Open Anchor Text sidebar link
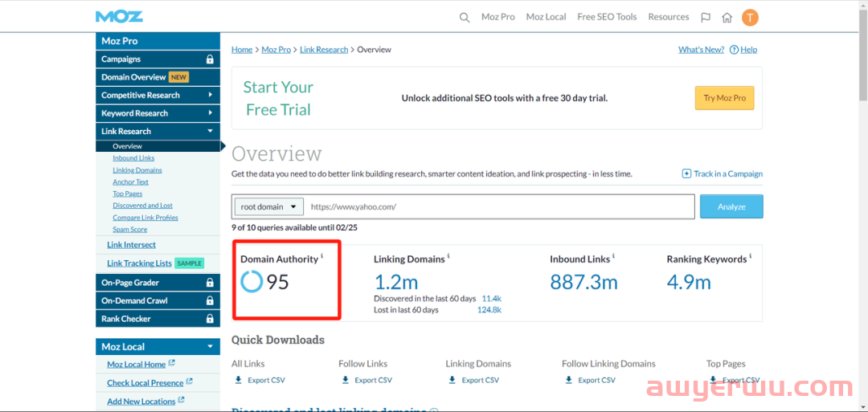Viewport: 868px width, 412px height. click(x=131, y=182)
